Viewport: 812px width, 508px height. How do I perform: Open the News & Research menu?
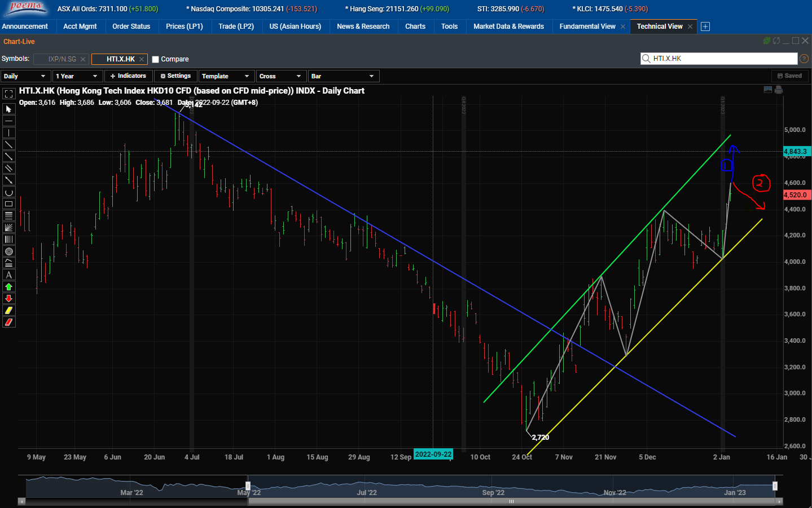click(x=363, y=26)
